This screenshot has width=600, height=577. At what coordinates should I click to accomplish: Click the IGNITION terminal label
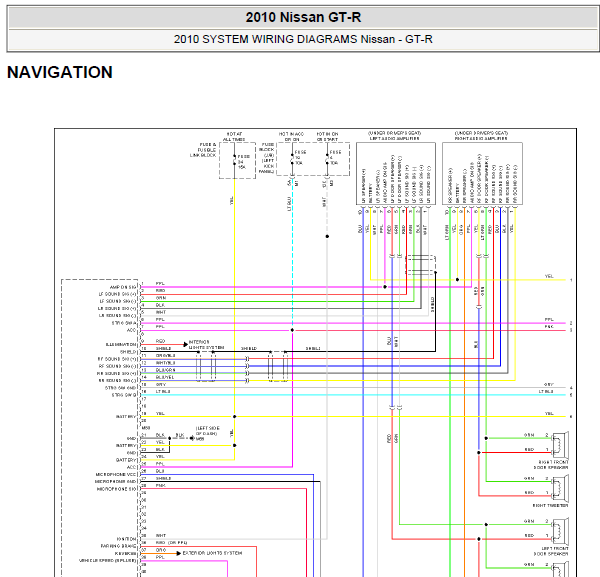tap(126, 539)
